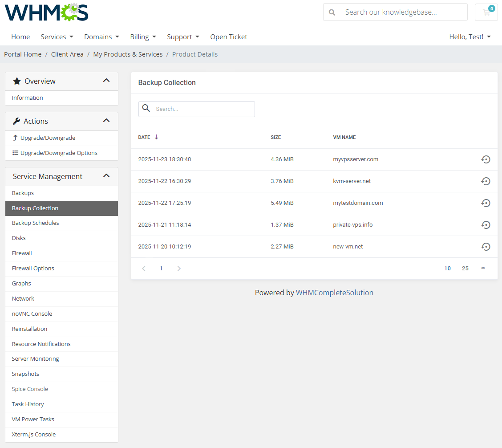Screen dimensions: 502x448
Task: Open Firewall sidebar item
Action: pos(61,253)
